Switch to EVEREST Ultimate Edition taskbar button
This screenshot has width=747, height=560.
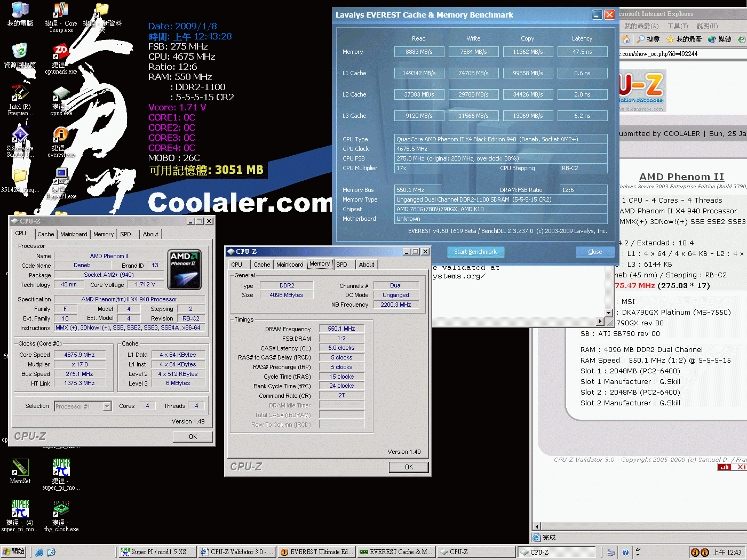click(316, 553)
